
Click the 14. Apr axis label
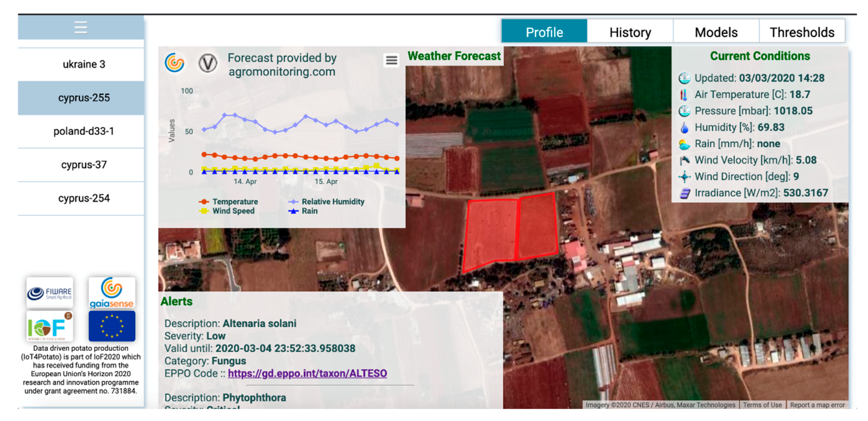coord(245,182)
